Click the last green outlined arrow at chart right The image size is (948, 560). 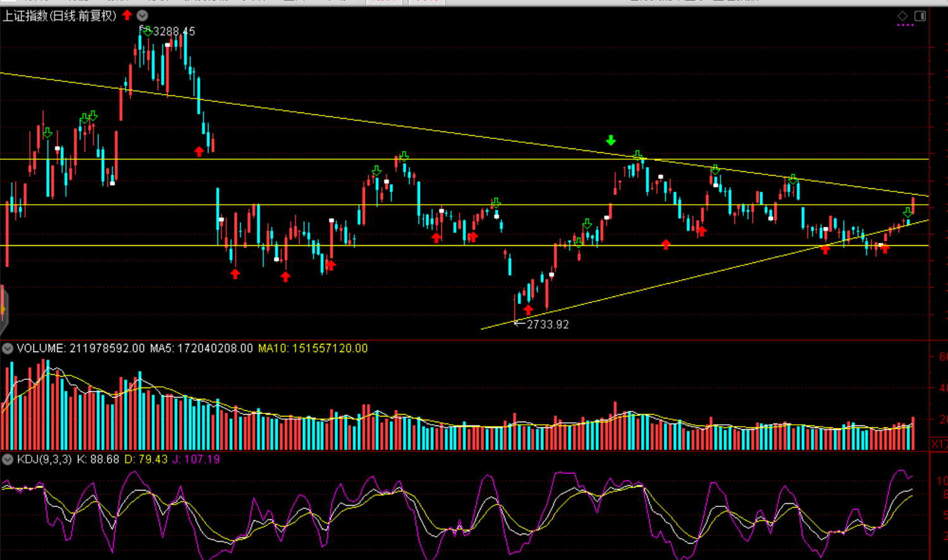(x=908, y=213)
